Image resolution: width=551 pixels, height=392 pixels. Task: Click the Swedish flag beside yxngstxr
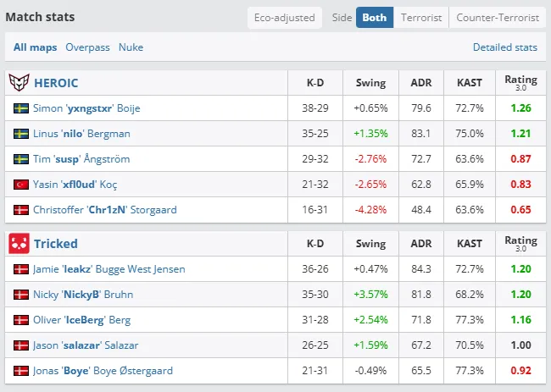click(21, 108)
